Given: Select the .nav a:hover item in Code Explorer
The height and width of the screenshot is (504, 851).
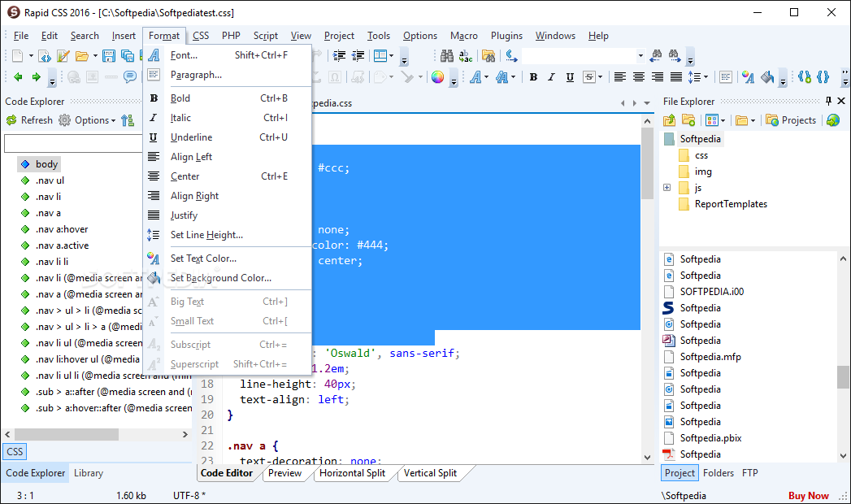Looking at the screenshot, I should [x=61, y=229].
